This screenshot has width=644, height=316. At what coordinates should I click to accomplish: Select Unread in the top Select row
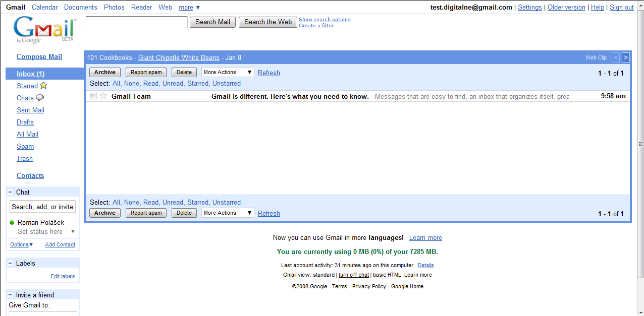[173, 83]
